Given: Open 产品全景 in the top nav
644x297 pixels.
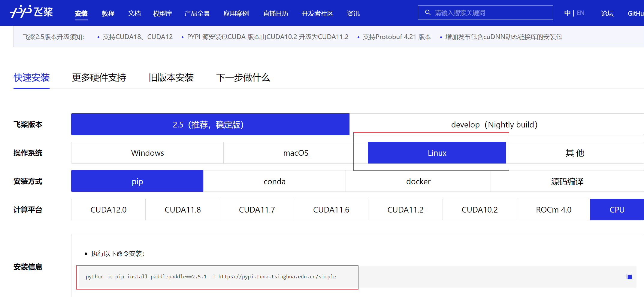Looking at the screenshot, I should [x=197, y=14].
